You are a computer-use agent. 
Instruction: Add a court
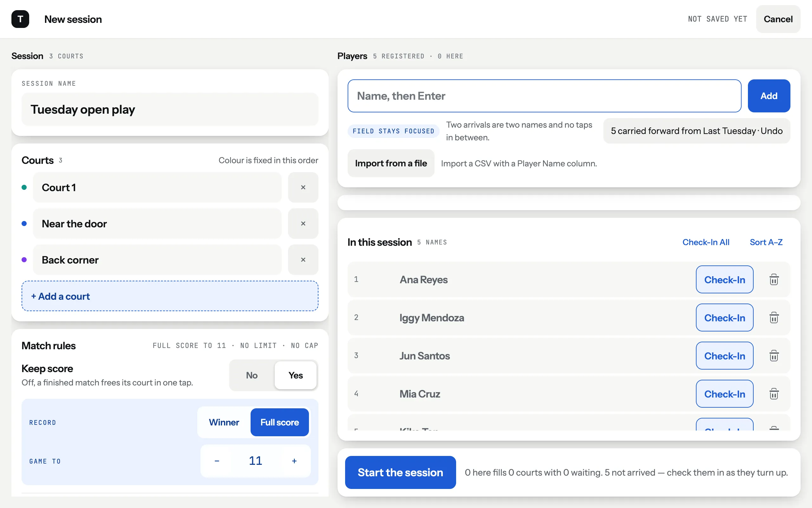pos(170,296)
